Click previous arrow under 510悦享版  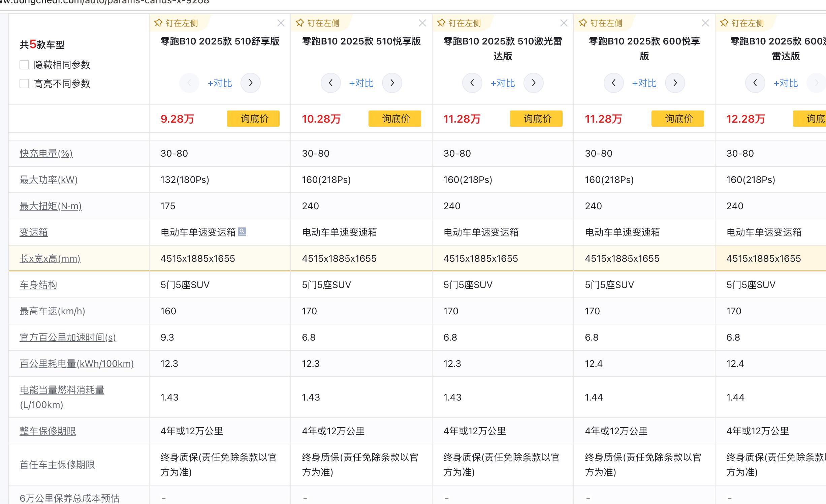click(330, 83)
